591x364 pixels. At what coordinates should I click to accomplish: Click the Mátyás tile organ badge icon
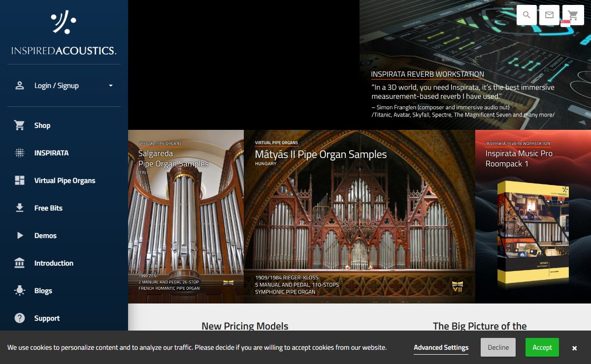(x=458, y=286)
